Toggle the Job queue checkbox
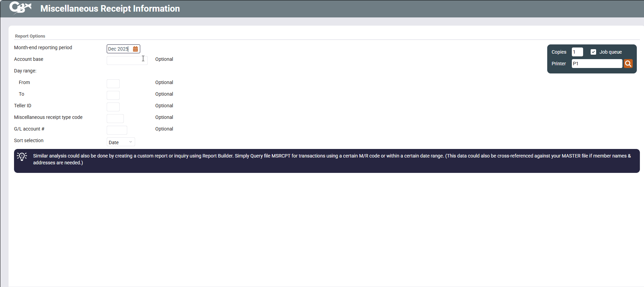 point(593,52)
